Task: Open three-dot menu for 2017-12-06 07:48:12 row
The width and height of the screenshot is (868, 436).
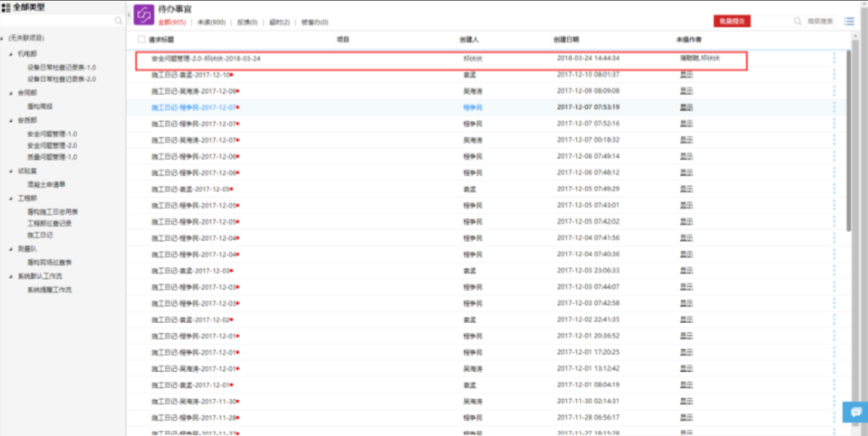Action: click(x=834, y=173)
